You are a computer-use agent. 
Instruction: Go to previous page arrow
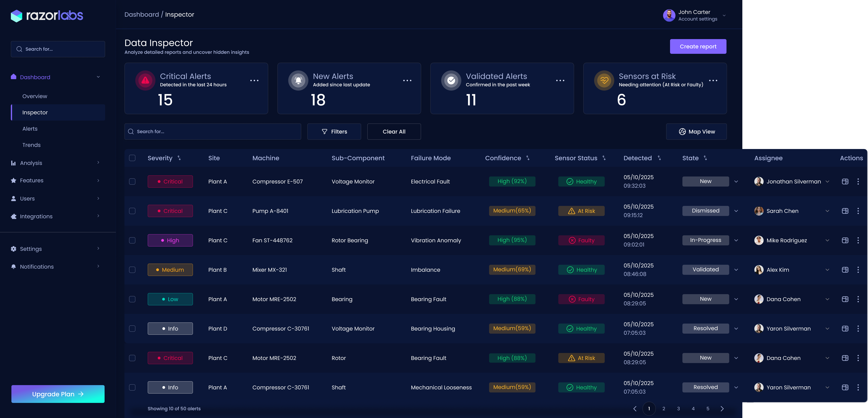tap(635, 409)
